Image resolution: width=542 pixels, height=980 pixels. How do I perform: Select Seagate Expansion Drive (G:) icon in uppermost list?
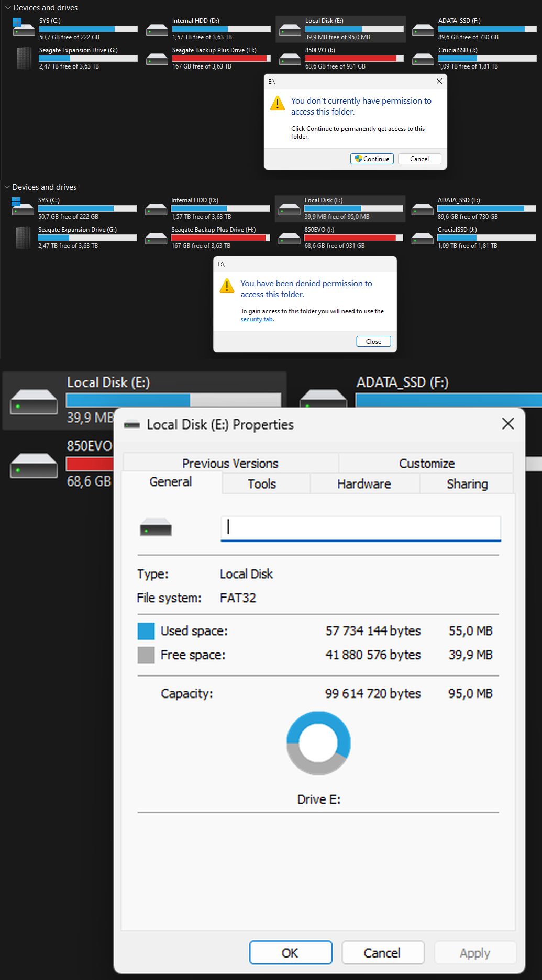[24, 58]
